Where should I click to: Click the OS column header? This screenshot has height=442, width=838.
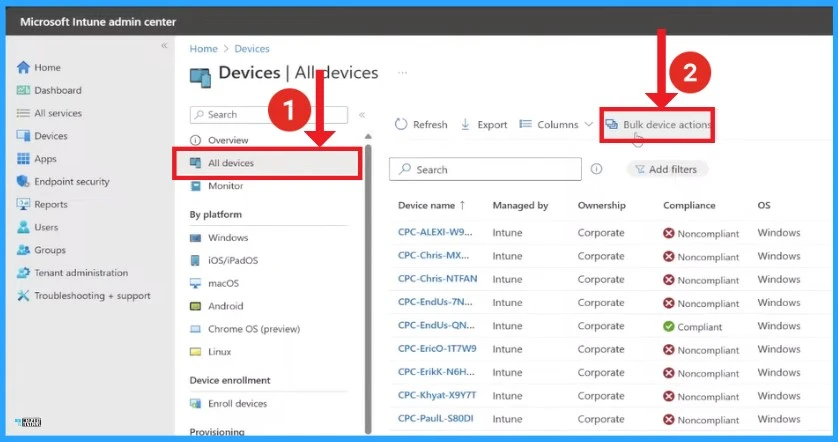764,205
